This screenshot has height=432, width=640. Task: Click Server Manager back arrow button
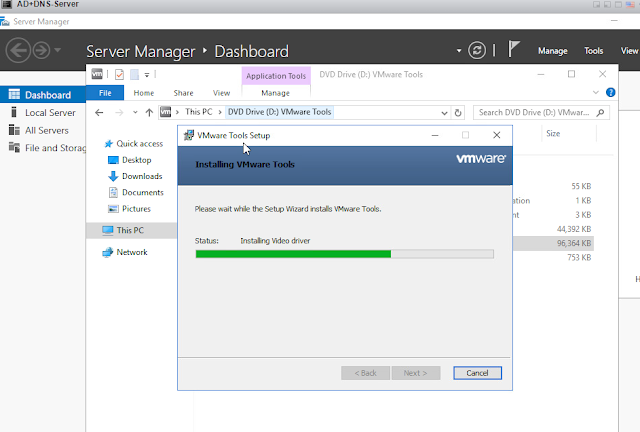(18, 50)
